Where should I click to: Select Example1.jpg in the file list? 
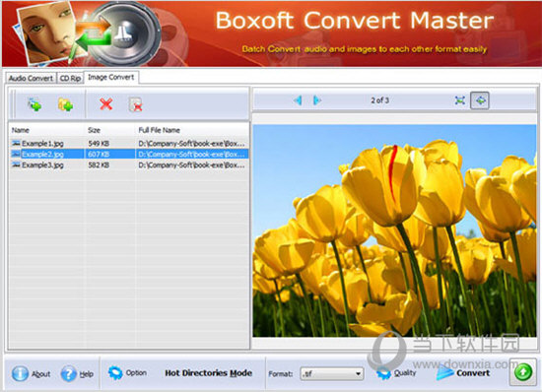coord(42,144)
